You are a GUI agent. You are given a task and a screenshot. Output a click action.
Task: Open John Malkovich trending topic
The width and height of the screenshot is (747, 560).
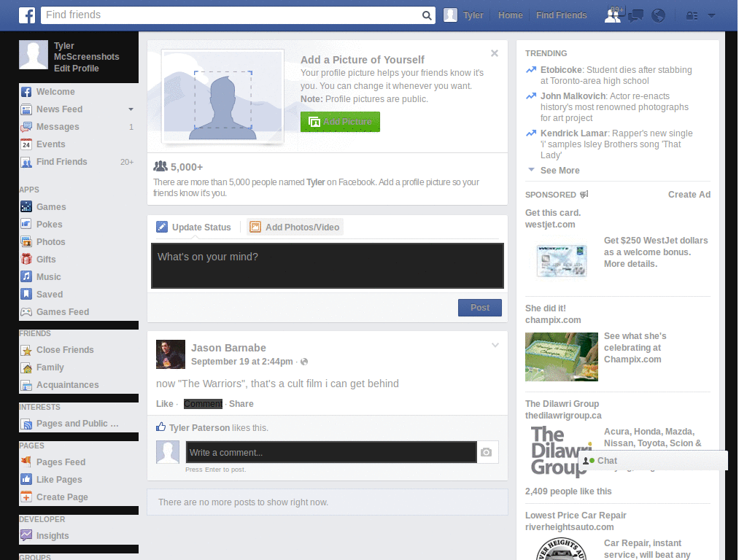573,96
